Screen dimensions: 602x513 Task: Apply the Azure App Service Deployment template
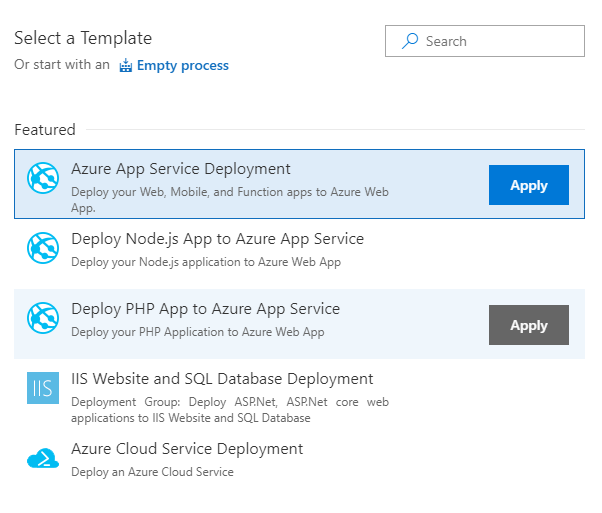click(x=528, y=185)
